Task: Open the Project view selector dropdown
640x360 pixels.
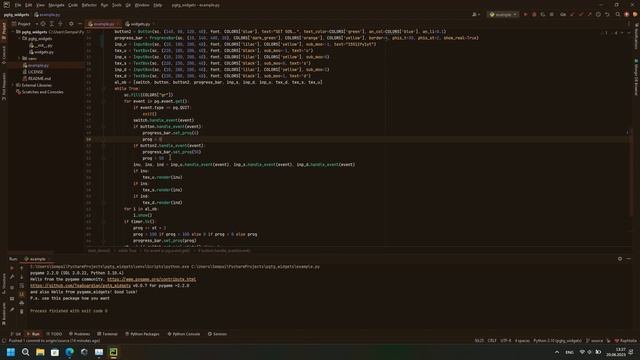Action: click(24, 24)
